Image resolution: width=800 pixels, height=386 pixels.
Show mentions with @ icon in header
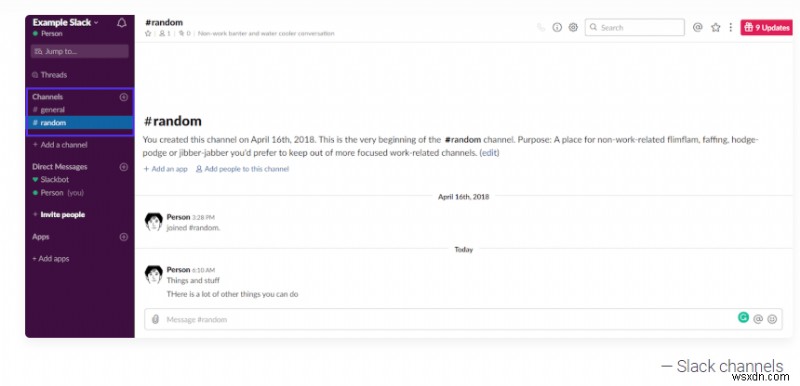(x=697, y=28)
